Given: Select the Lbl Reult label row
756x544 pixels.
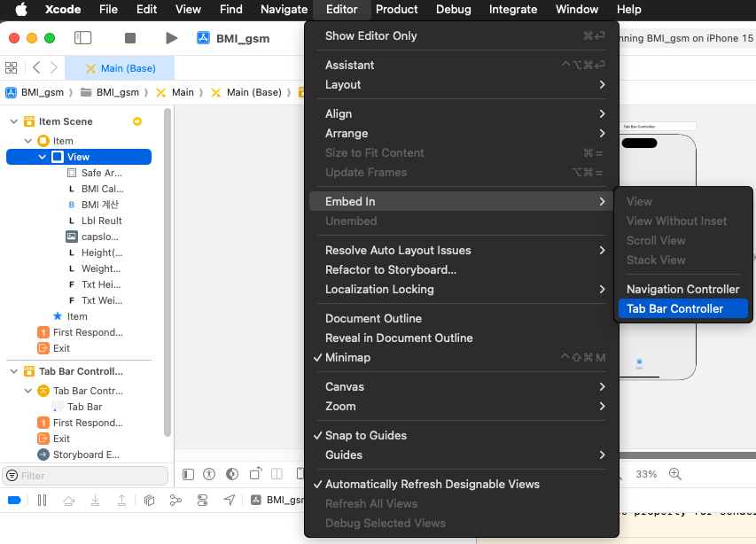Looking at the screenshot, I should [x=95, y=221].
